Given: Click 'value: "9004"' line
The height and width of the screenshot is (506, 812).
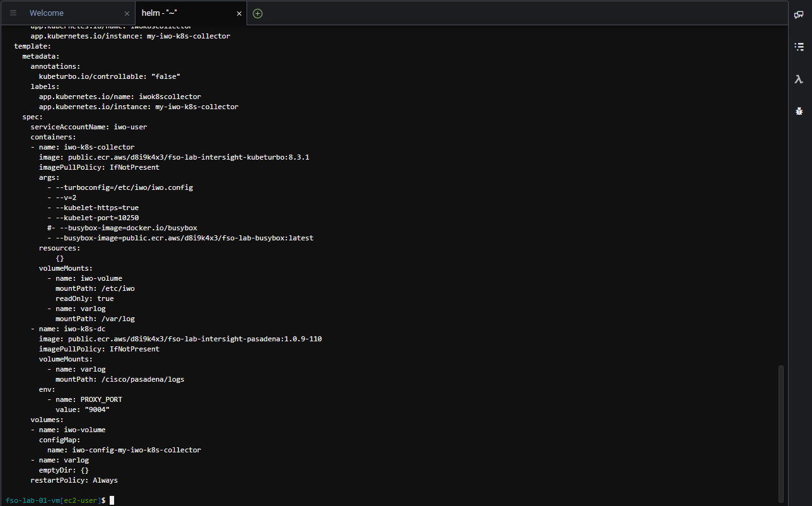Looking at the screenshot, I should pos(83,409).
